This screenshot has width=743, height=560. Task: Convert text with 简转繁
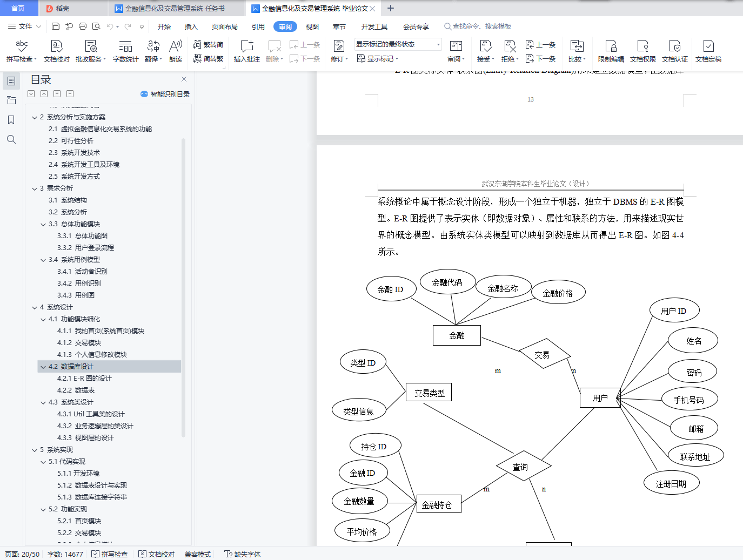208,58
